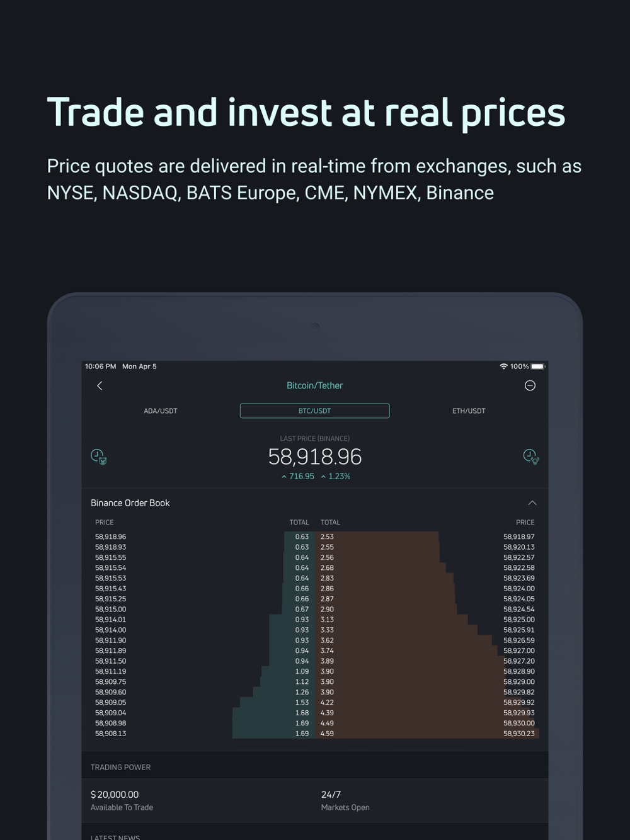Tap the back arrow icon
Screen dimensions: 630x840
(100, 385)
